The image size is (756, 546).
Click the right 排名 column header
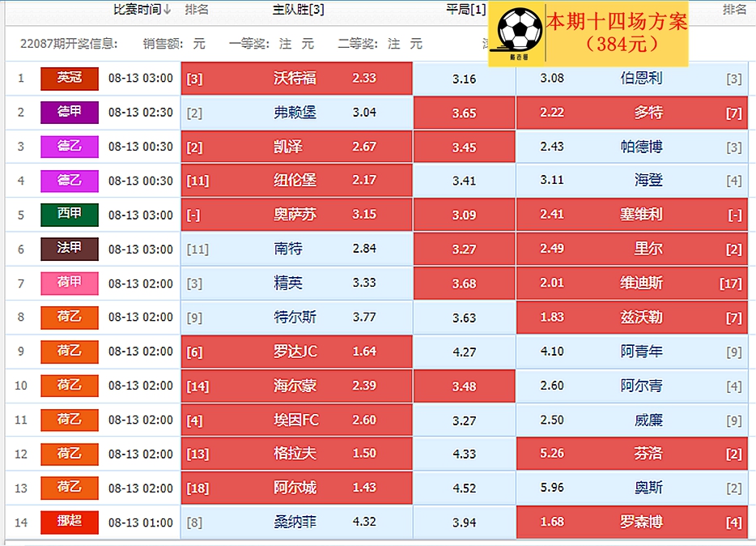click(734, 10)
